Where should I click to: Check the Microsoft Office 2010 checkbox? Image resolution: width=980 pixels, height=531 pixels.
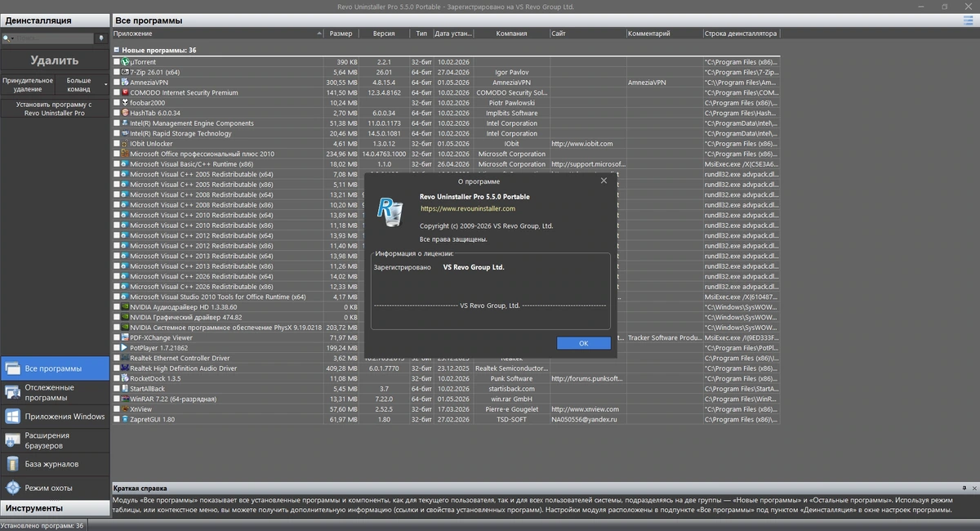(117, 154)
